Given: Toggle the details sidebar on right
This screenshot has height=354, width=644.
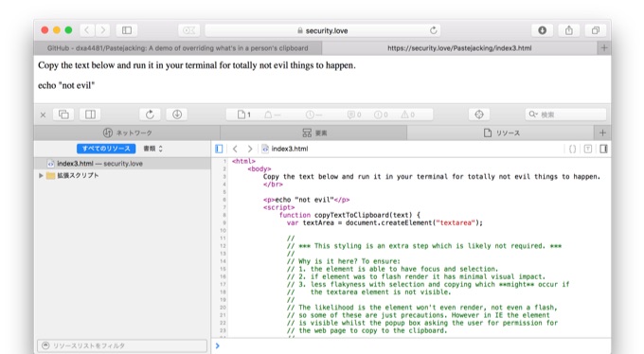Looking at the screenshot, I should (x=603, y=149).
